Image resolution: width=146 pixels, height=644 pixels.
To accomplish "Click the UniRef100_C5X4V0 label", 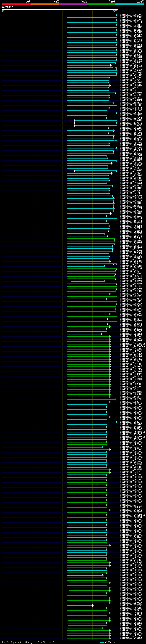I will point(131,281).
